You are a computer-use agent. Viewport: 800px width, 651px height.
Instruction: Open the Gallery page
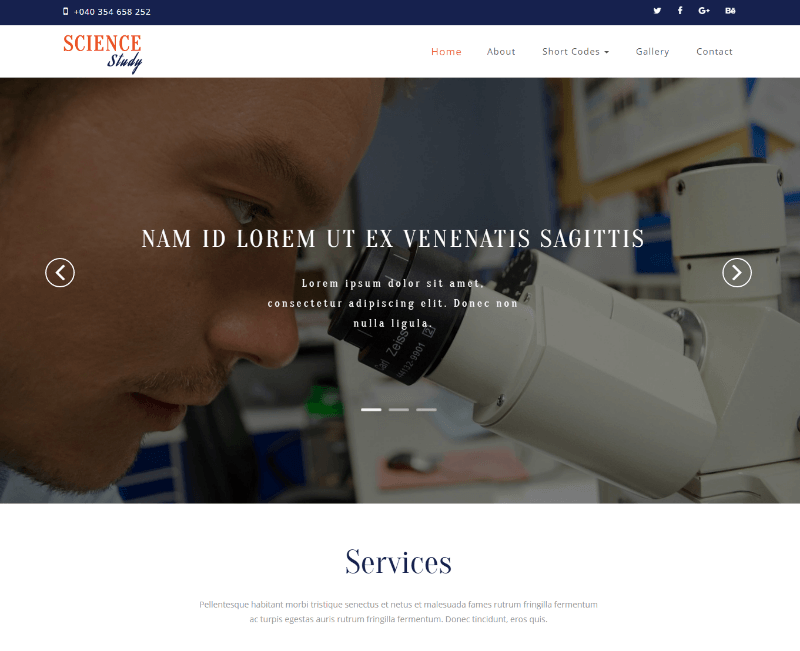(653, 52)
